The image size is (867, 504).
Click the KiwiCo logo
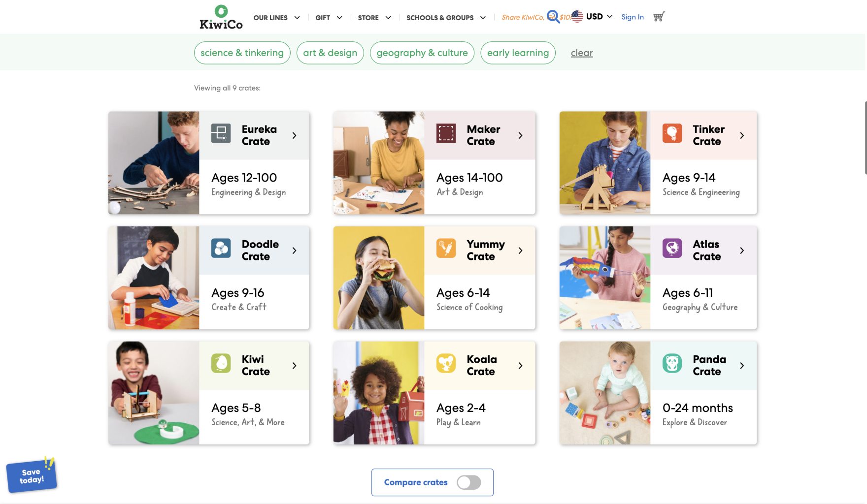pos(221,17)
